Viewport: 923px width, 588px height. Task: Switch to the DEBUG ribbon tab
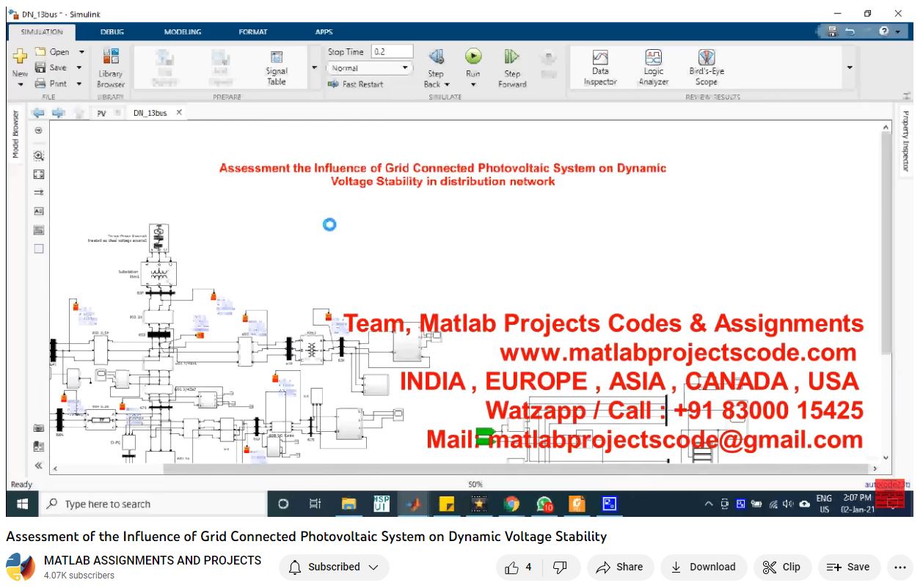tap(112, 32)
